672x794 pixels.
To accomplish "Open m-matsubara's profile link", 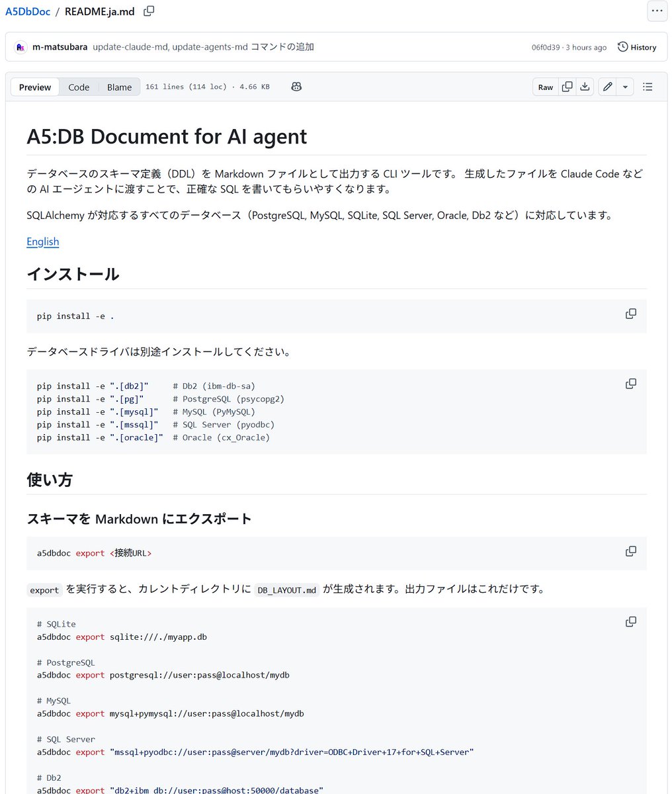I will pyautogui.click(x=60, y=47).
